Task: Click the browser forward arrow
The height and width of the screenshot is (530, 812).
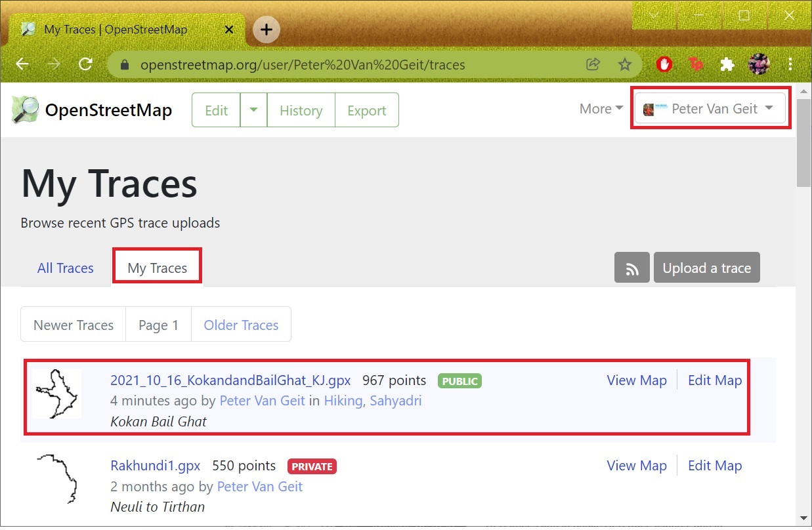Action: coord(54,64)
